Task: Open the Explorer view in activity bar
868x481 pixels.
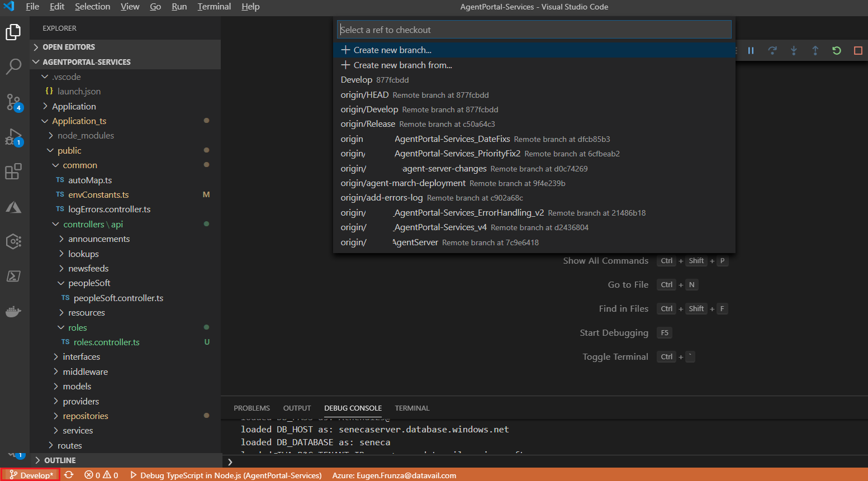Action: (13, 32)
